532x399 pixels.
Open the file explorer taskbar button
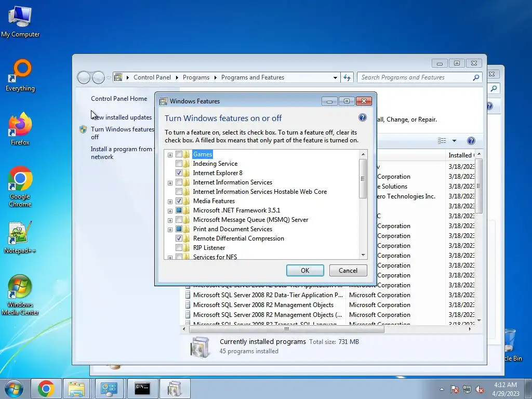tap(76, 389)
